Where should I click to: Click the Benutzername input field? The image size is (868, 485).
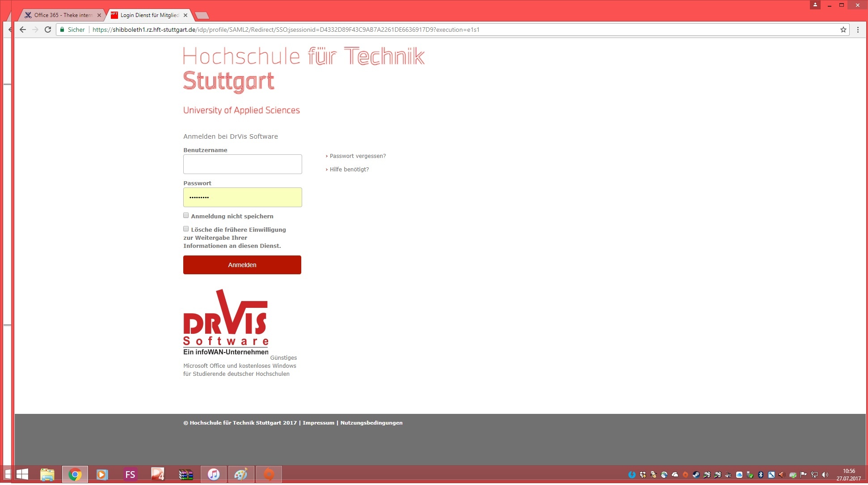[x=242, y=164]
